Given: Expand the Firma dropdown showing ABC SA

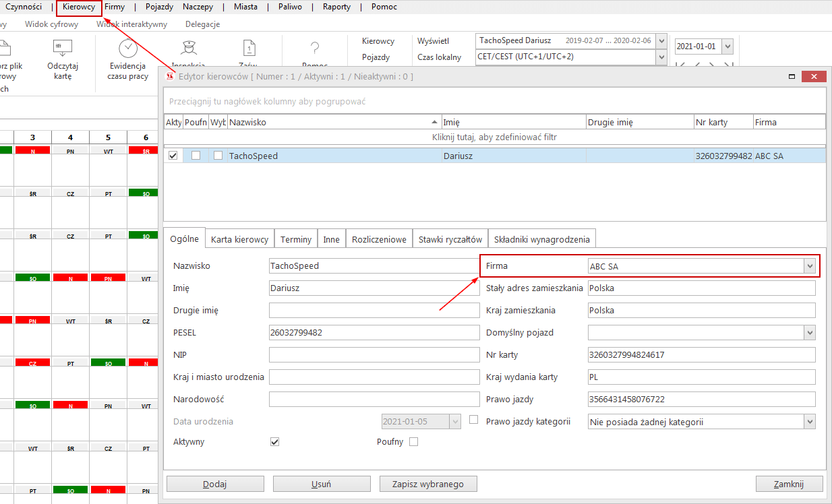Looking at the screenshot, I should click(809, 266).
